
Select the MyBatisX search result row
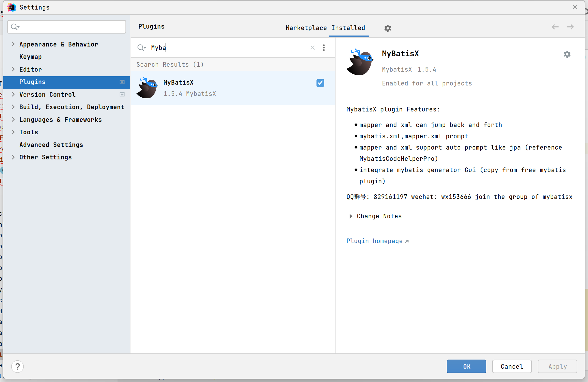pyautogui.click(x=233, y=88)
